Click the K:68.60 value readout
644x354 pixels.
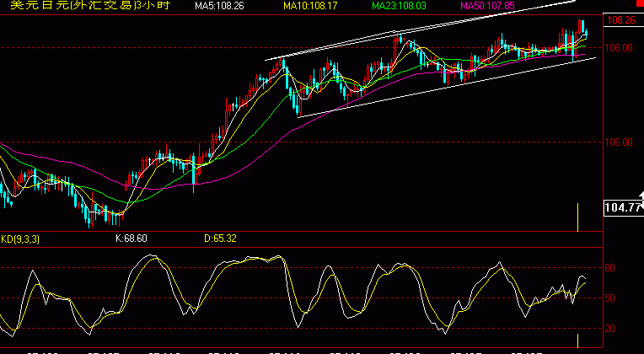[x=131, y=239]
